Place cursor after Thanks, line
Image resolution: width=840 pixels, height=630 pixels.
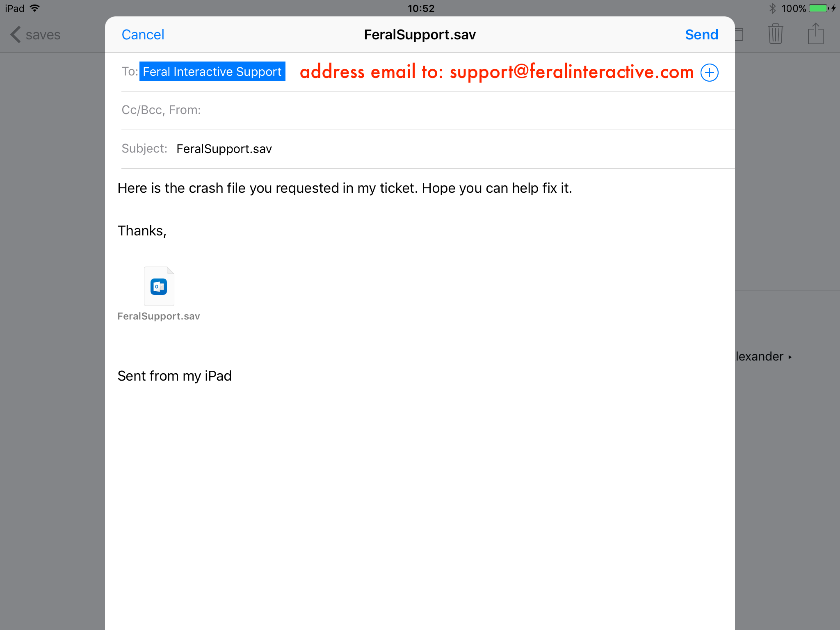click(142, 231)
